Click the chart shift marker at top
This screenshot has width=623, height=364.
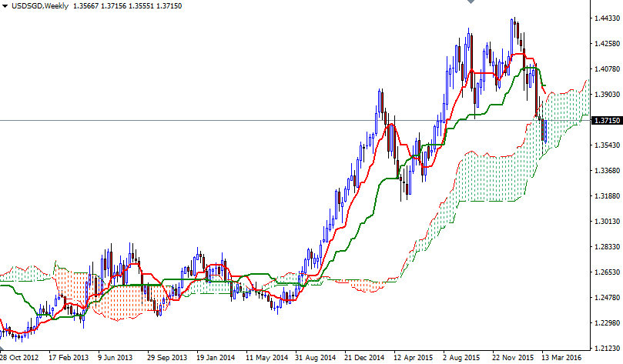point(471,2)
